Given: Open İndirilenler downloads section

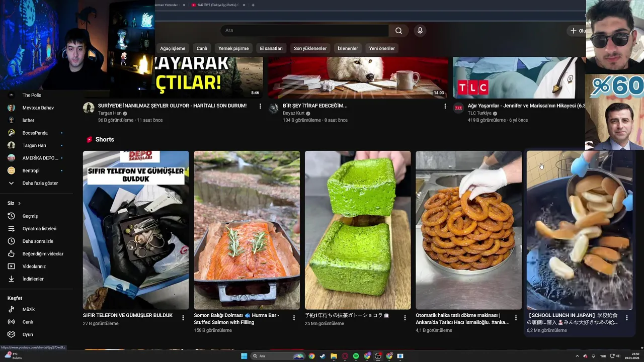Looking at the screenshot, I should click(33, 279).
